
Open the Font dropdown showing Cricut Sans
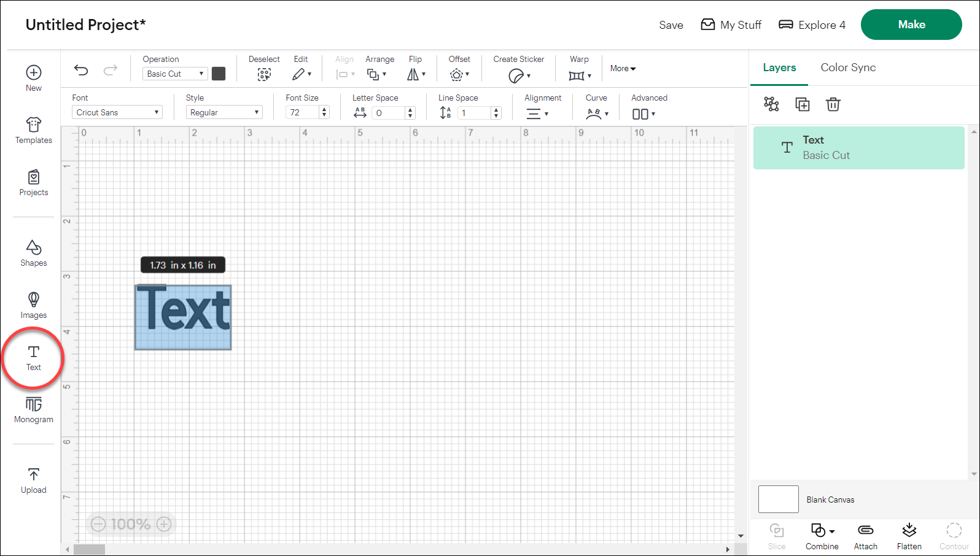click(117, 112)
